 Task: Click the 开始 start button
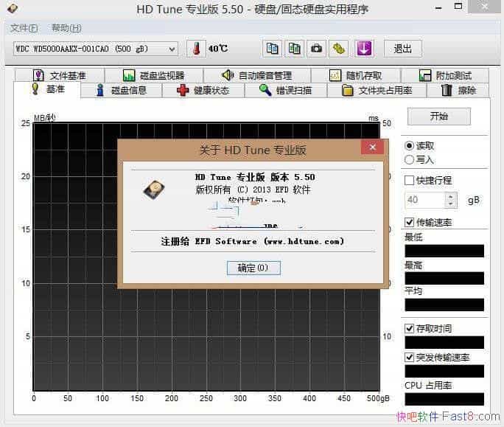pyautogui.click(x=438, y=117)
